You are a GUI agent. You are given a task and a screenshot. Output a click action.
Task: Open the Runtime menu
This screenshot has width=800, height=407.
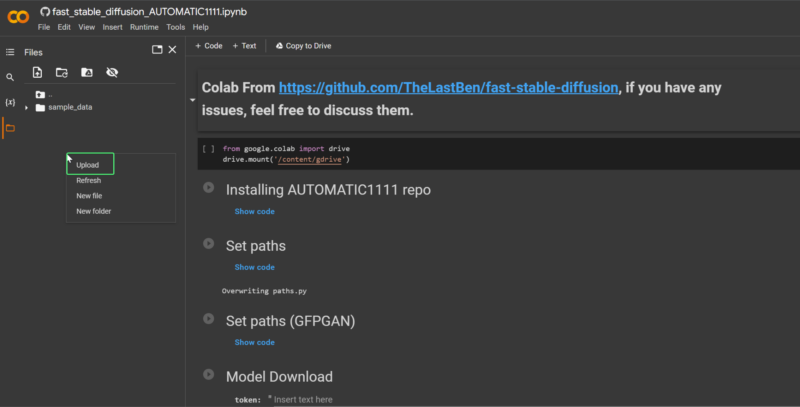pyautogui.click(x=146, y=27)
